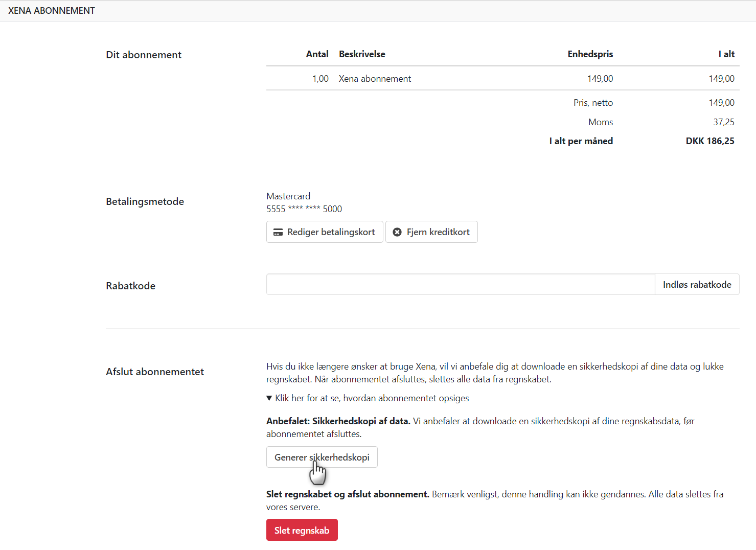Focus the Rabatkode text input field
The width and height of the screenshot is (756, 550).
[460, 285]
